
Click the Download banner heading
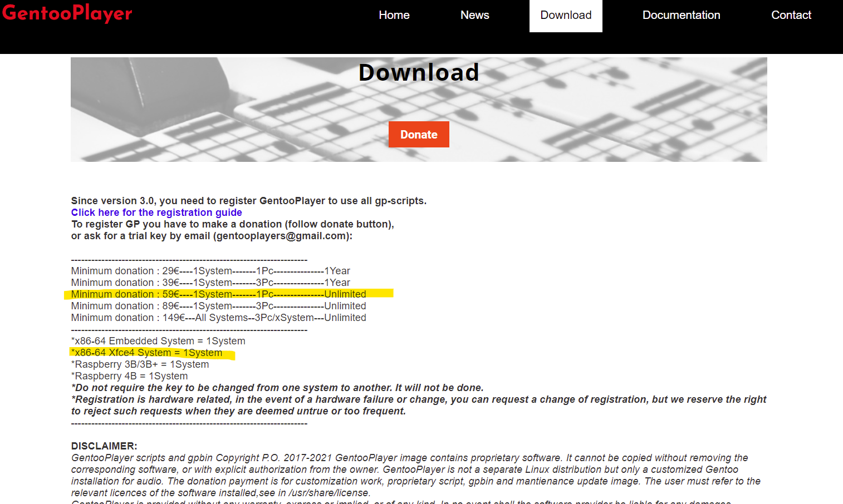click(419, 72)
